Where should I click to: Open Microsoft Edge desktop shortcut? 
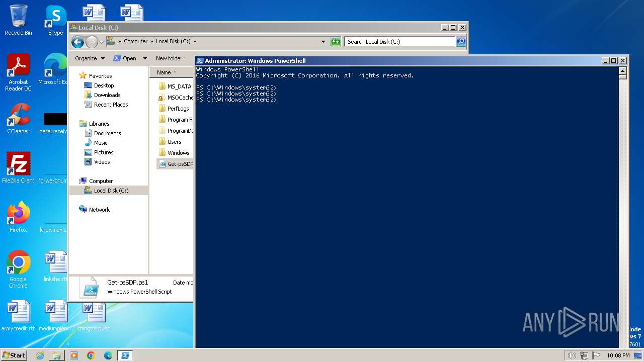(53, 69)
